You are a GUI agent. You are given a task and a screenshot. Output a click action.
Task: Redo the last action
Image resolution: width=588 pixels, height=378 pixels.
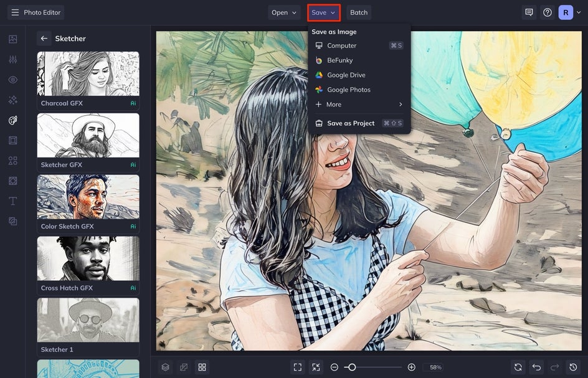pyautogui.click(x=554, y=367)
